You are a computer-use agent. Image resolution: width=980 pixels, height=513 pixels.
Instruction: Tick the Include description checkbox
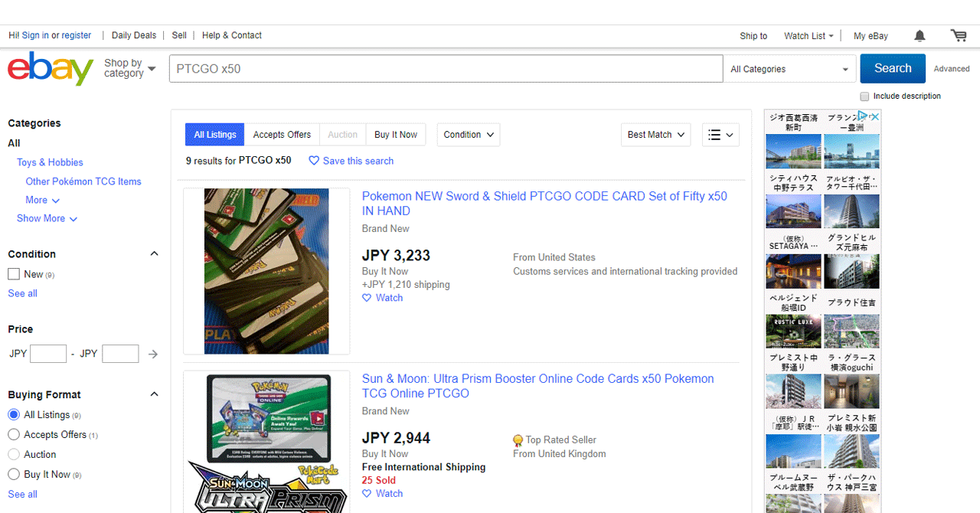864,96
